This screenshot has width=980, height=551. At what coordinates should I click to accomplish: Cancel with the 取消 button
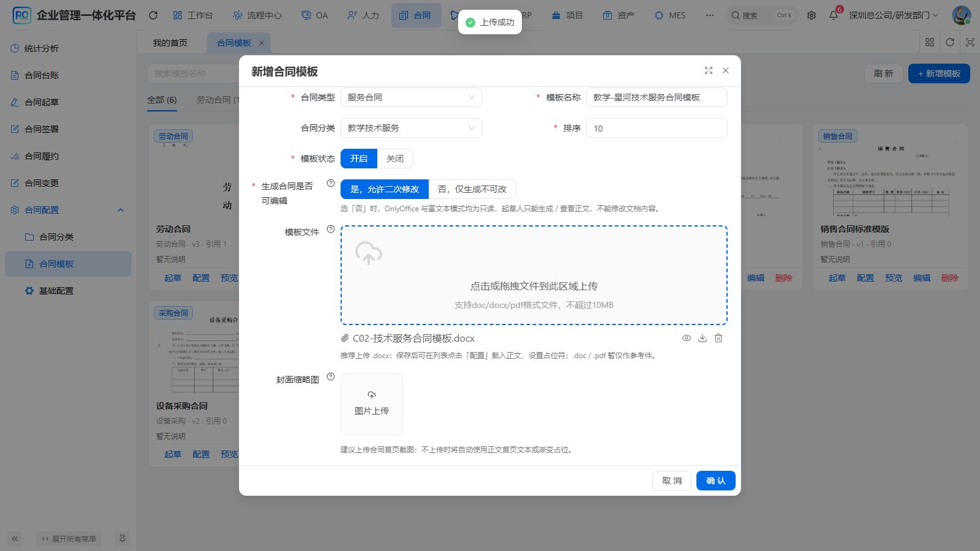click(672, 481)
